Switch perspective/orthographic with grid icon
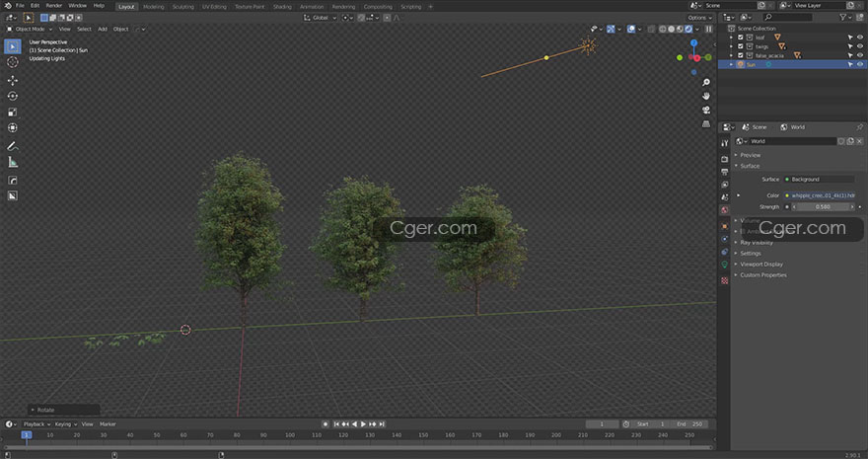The image size is (868, 459). point(706,124)
